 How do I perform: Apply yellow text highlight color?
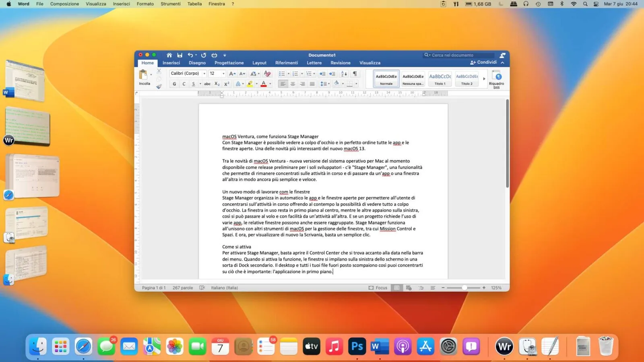click(250, 84)
